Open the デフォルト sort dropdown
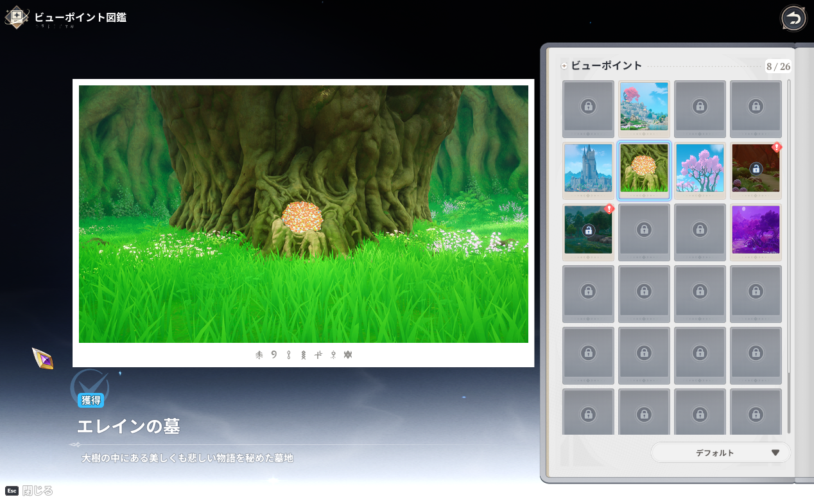This screenshot has width=814, height=504. click(720, 453)
